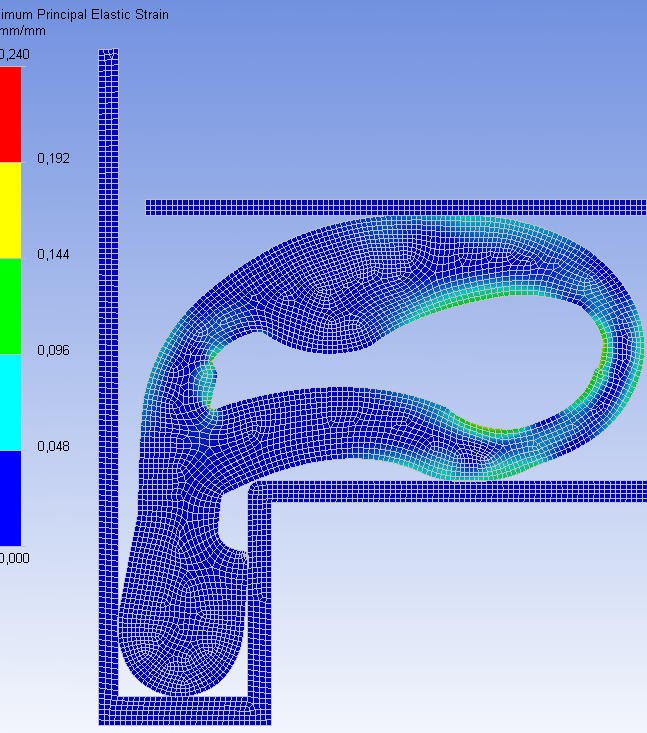Select the yellow legend color band
Viewport: 647px width, 733px height.
(x=10, y=210)
